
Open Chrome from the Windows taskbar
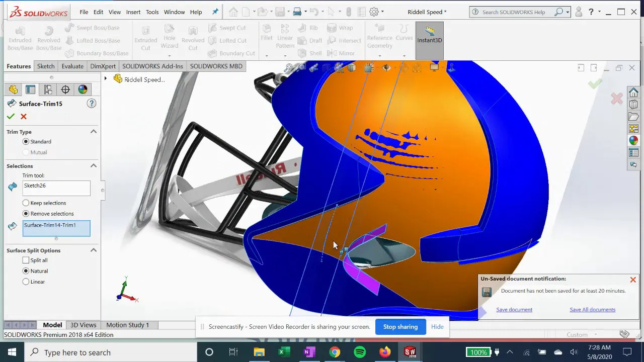point(335,352)
